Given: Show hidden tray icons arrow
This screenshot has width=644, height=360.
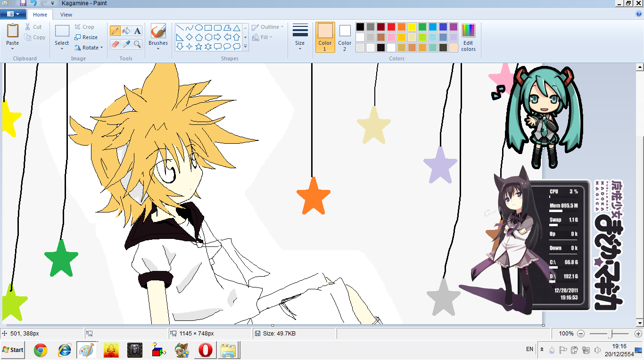Looking at the screenshot, I should click(x=542, y=350).
